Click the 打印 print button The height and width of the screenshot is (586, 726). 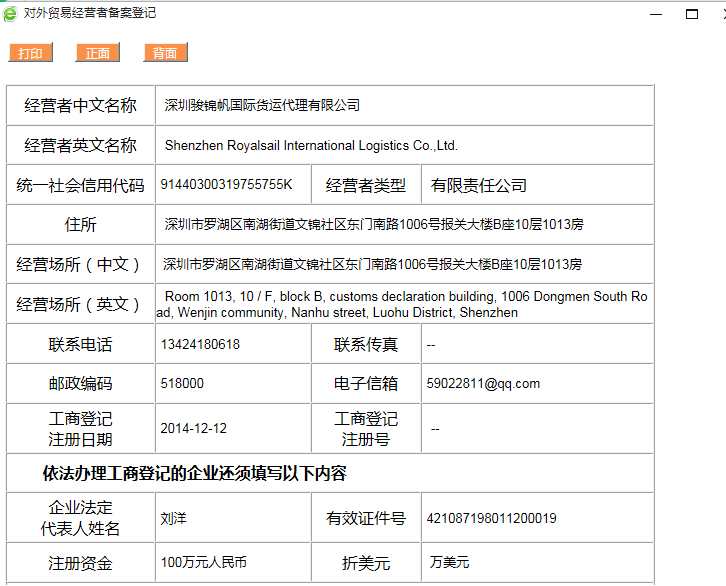coord(31,52)
